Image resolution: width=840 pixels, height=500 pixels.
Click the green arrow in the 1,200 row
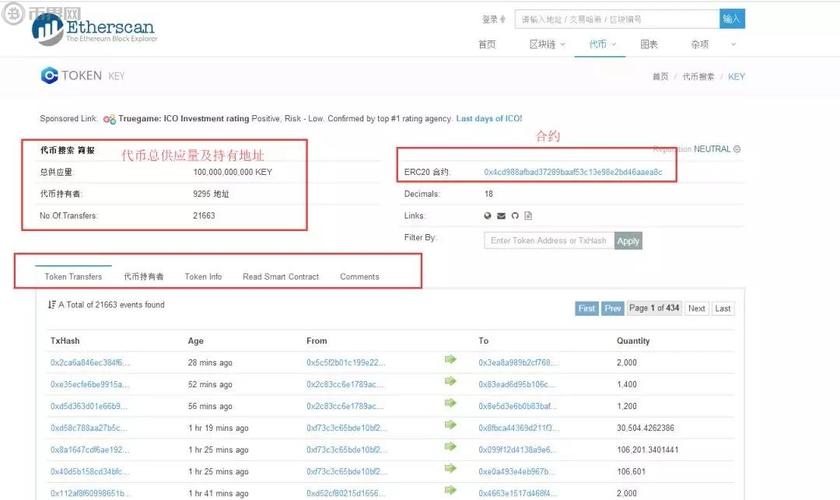click(450, 403)
